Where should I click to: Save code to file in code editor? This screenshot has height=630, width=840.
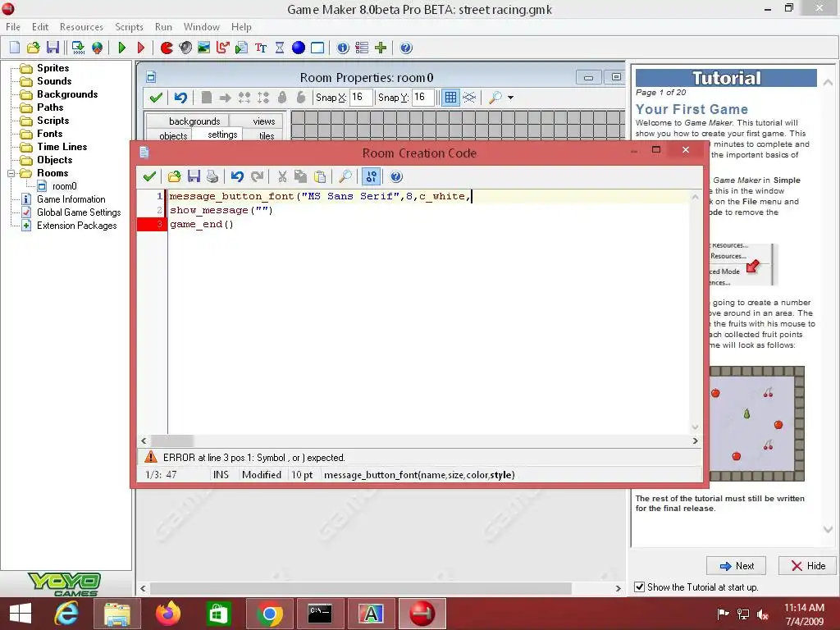[x=194, y=176]
